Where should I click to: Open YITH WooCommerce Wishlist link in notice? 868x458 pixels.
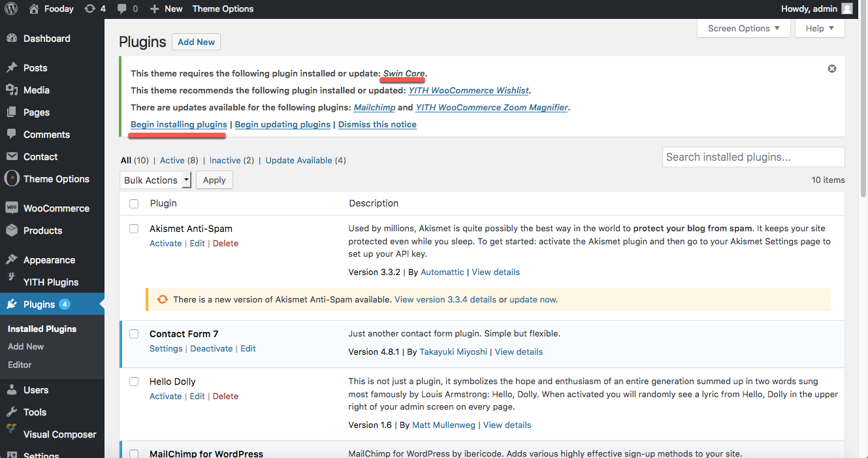click(469, 90)
